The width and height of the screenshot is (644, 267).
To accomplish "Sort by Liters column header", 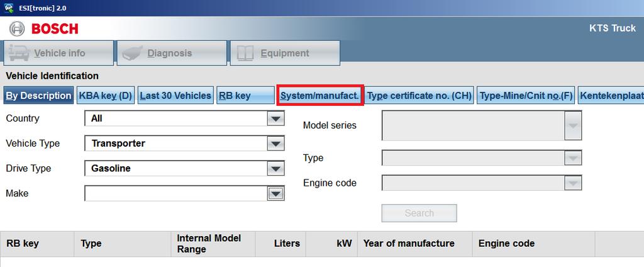I will tap(280, 244).
